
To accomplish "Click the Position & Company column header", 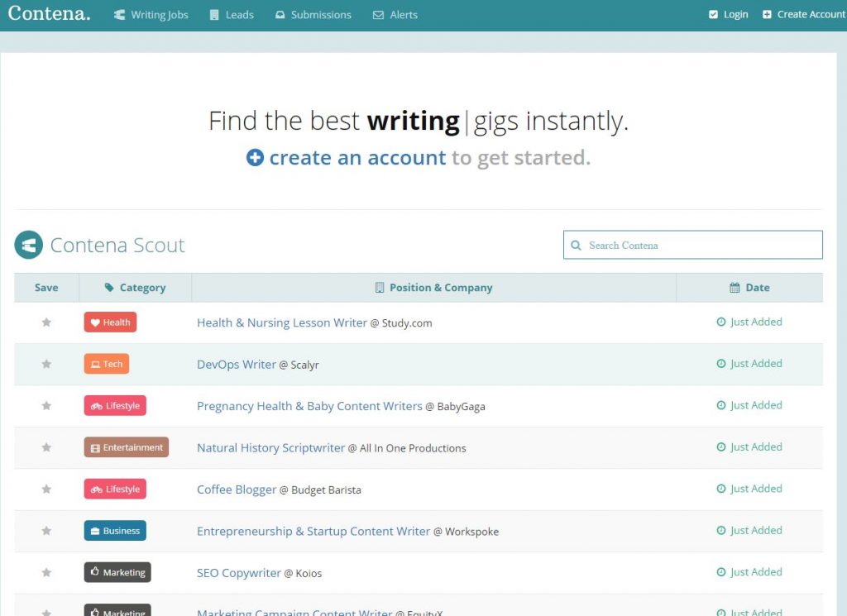I will point(433,288).
